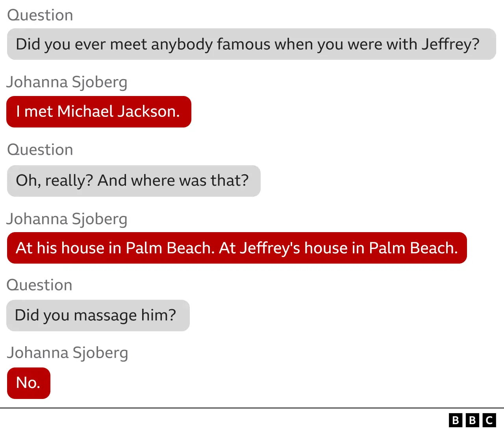Viewport: 504px width, 432px height.
Task: Select the grey "Did you massage him?" bubble
Action: click(98, 316)
